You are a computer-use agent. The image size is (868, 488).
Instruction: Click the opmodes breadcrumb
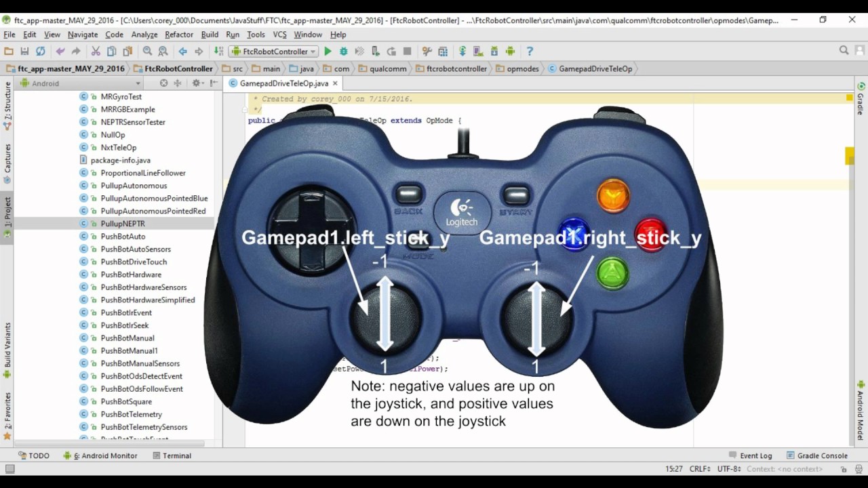pos(517,68)
